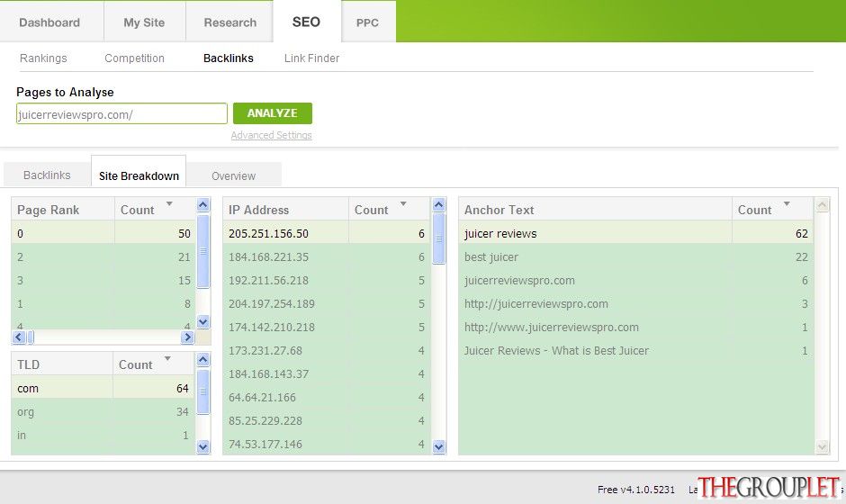Switch to the Overview tab

(234, 175)
